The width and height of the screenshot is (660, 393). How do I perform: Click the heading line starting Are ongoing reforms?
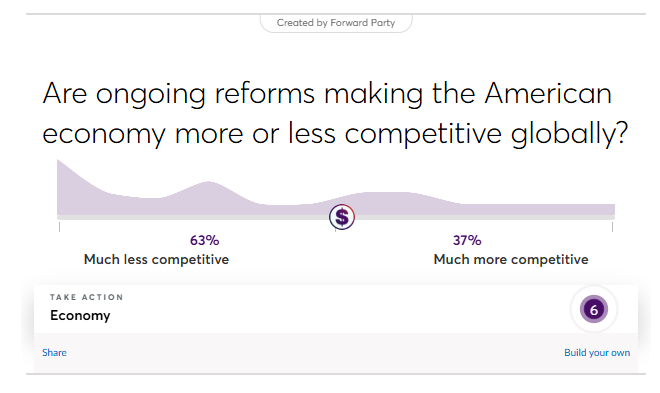click(327, 94)
